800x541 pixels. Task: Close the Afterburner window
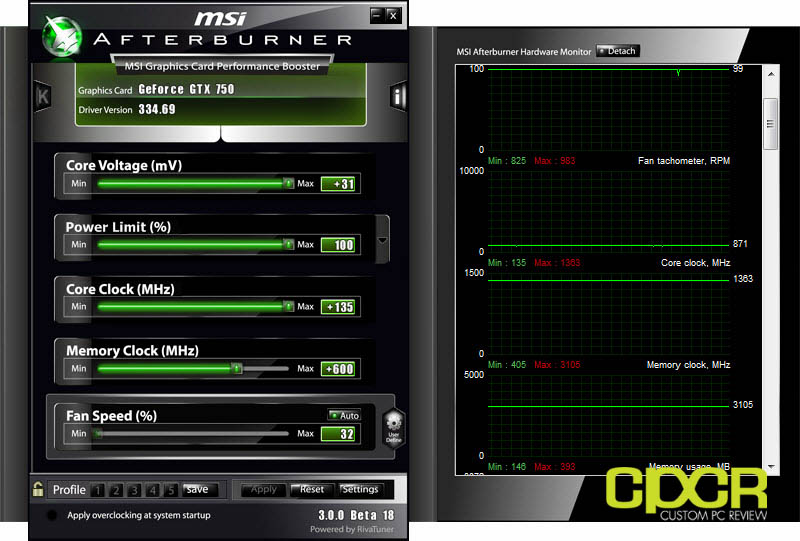pyautogui.click(x=393, y=15)
